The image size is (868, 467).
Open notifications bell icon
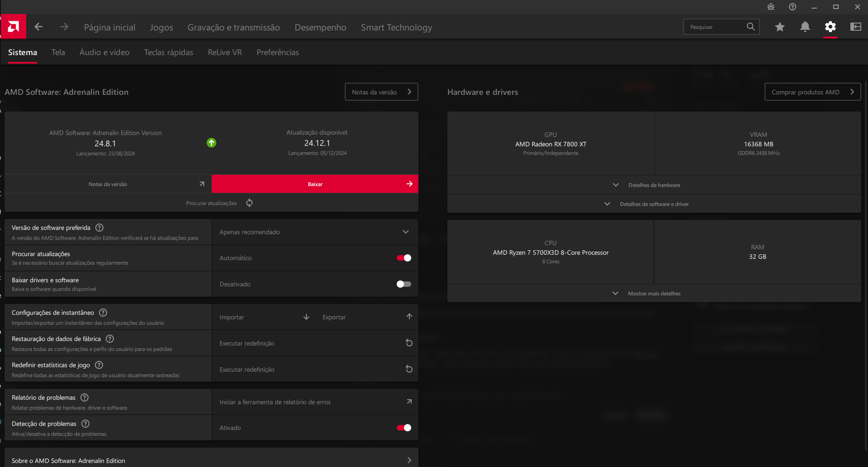tap(805, 27)
